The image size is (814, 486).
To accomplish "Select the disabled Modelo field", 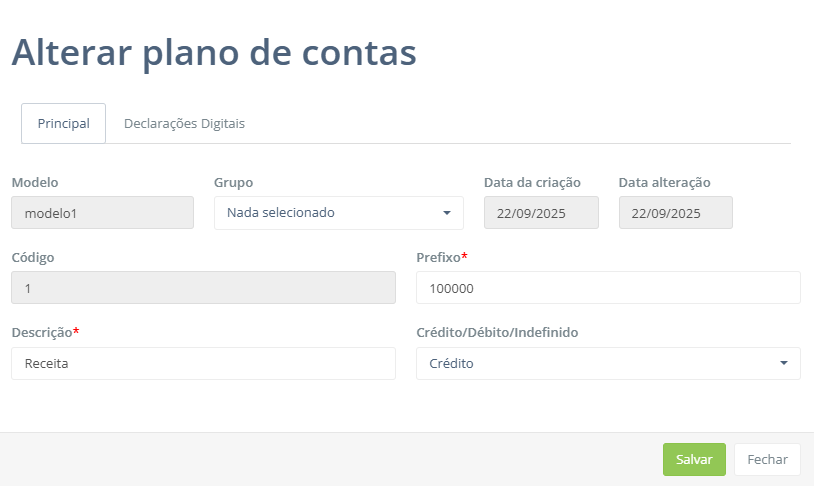I will [102, 213].
